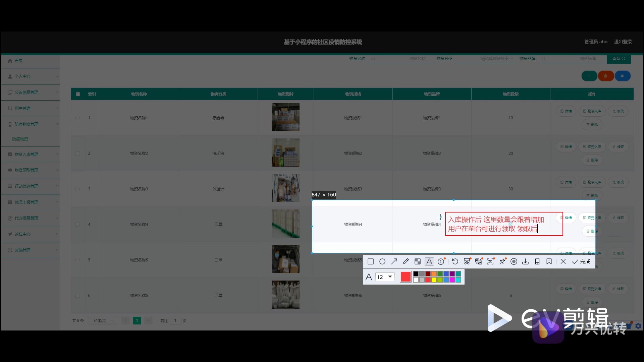The image size is (644, 362).
Task: Run text recognition on the capture
Action: coord(490,261)
